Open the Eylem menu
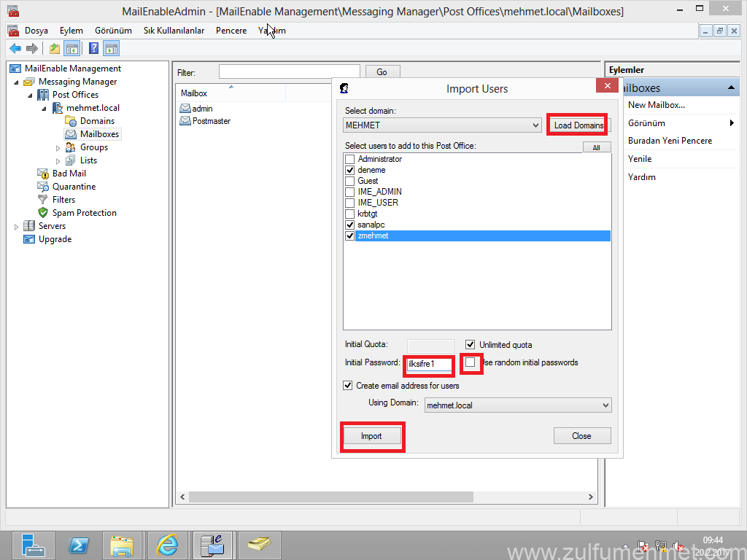The image size is (747, 560). 71,31
